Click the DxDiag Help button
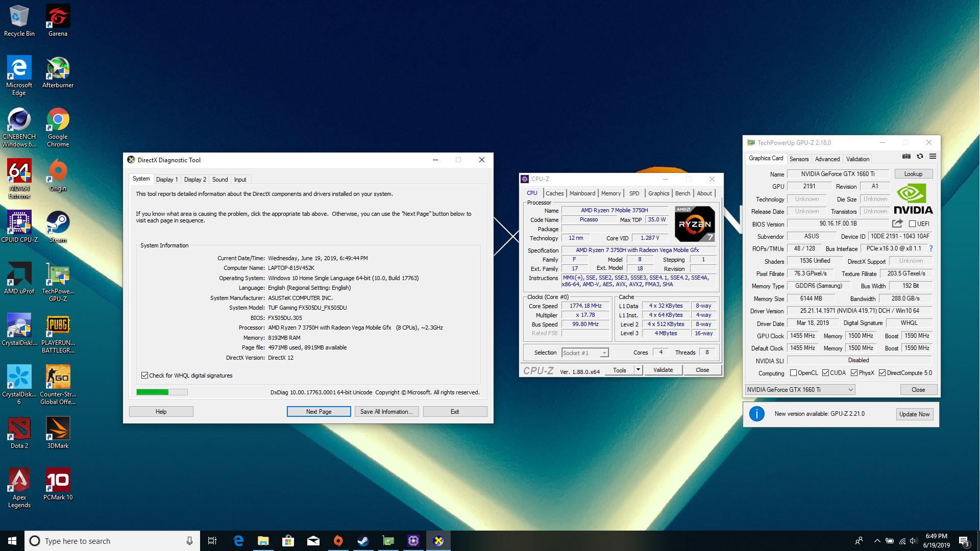Viewport: 980px width, 551px height. click(x=161, y=412)
